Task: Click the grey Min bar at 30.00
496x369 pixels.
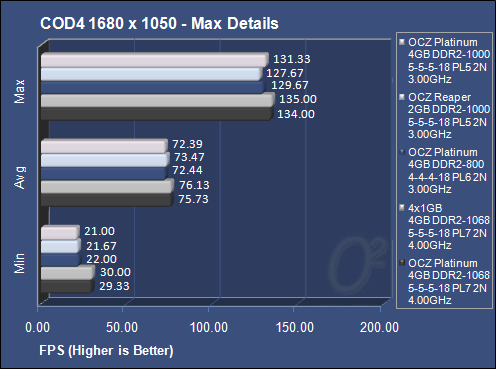Action: pos(68,273)
